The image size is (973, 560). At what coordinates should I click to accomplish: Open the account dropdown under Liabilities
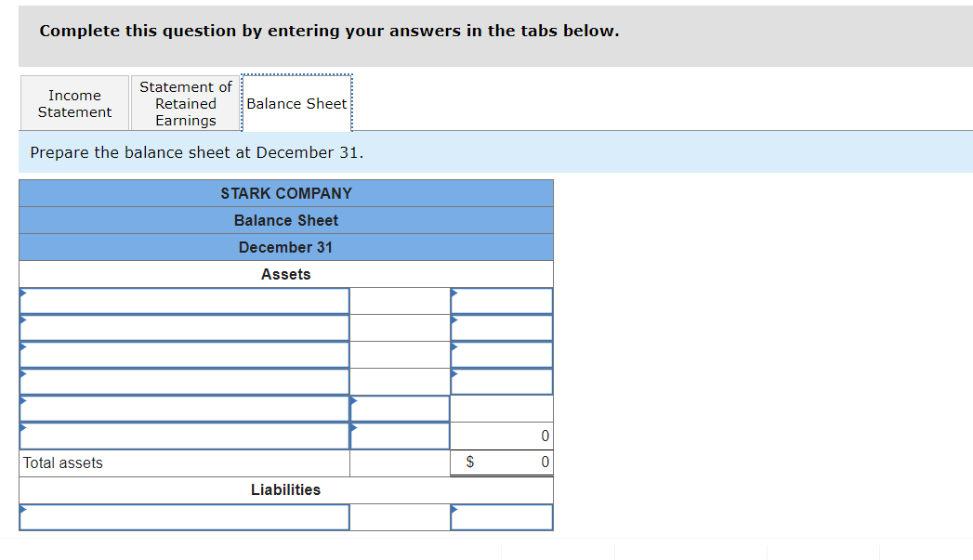pyautogui.click(x=183, y=516)
